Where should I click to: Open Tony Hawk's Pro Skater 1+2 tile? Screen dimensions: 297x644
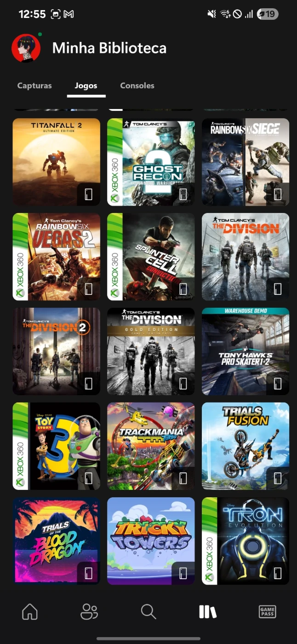246,351
